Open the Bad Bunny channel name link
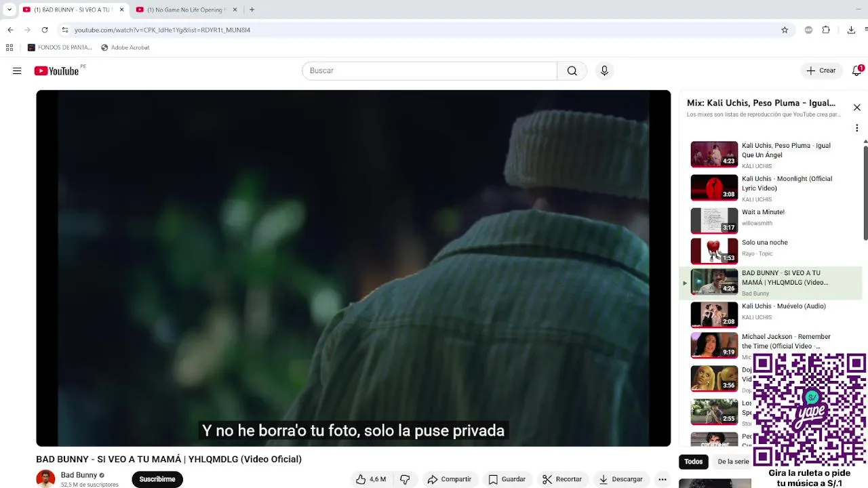Viewport: 868px width, 488px height. pos(79,475)
